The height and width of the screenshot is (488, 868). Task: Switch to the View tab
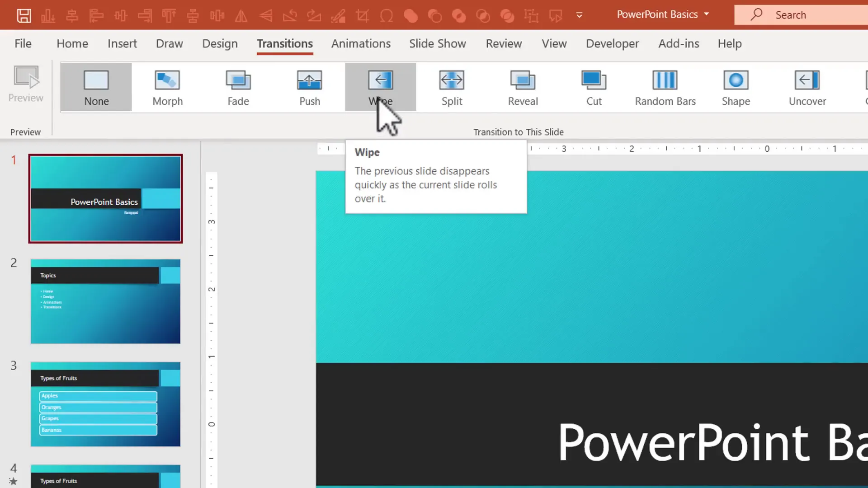pyautogui.click(x=554, y=43)
